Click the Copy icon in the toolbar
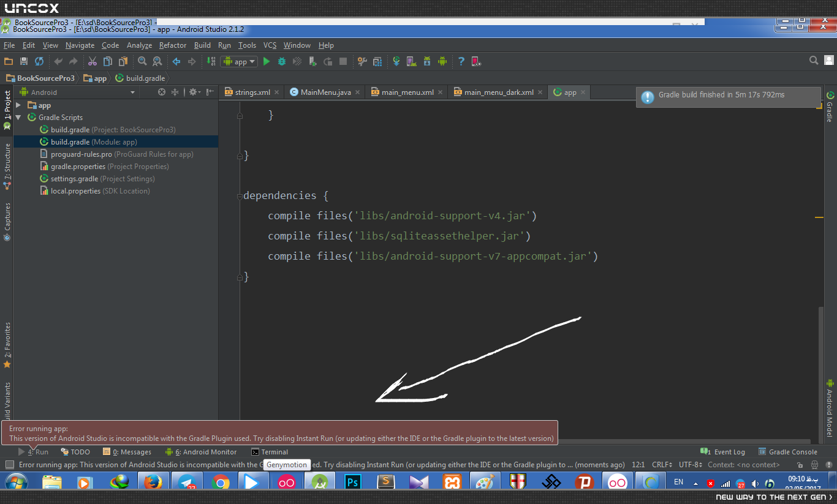Screen dimensions: 837x504 (x=108, y=61)
